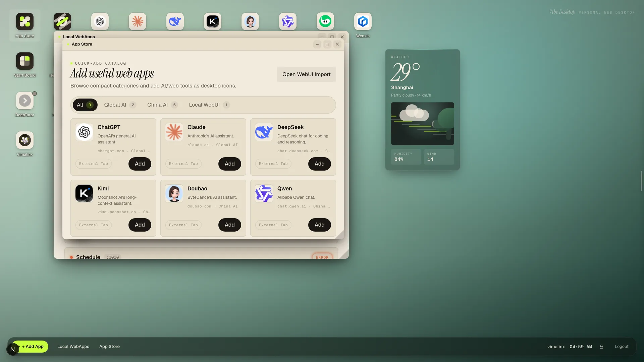The height and width of the screenshot is (362, 644).
Task: Click the Qwen logo in catalog card
Action: 264,193
